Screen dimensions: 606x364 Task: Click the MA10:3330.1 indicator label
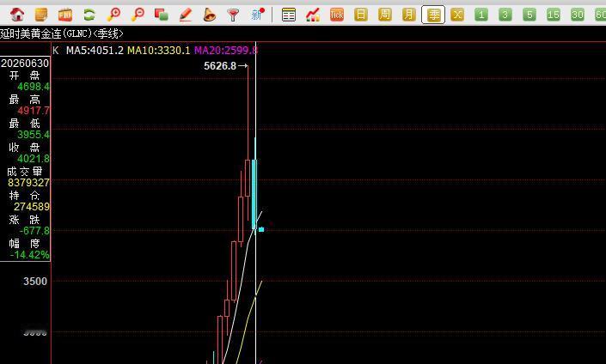tap(159, 50)
